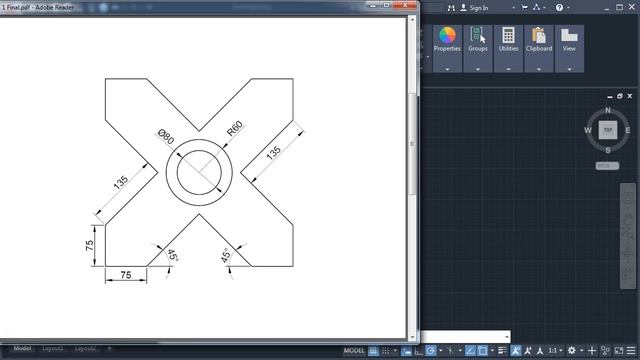Open the WCS dropdown below ViewCube

[607, 166]
